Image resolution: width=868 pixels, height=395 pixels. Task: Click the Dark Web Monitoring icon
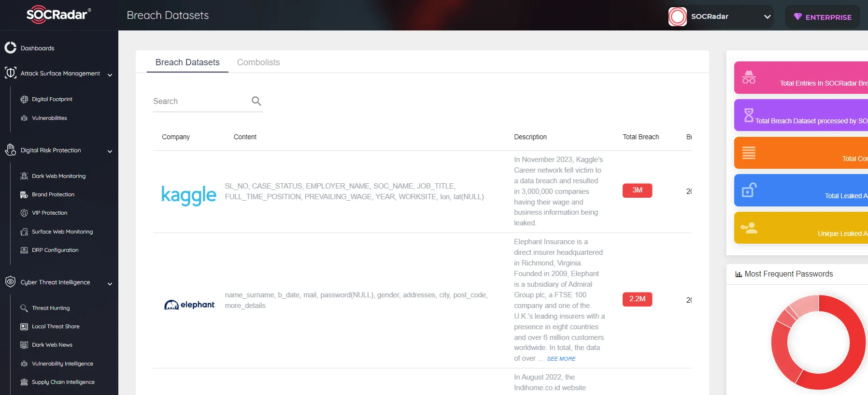coord(24,176)
